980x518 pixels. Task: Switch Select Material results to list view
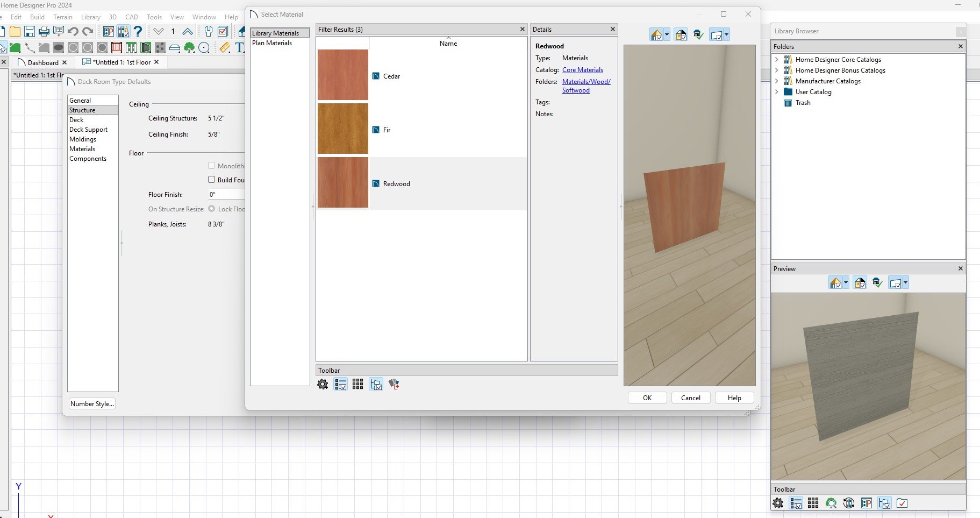tap(340, 384)
